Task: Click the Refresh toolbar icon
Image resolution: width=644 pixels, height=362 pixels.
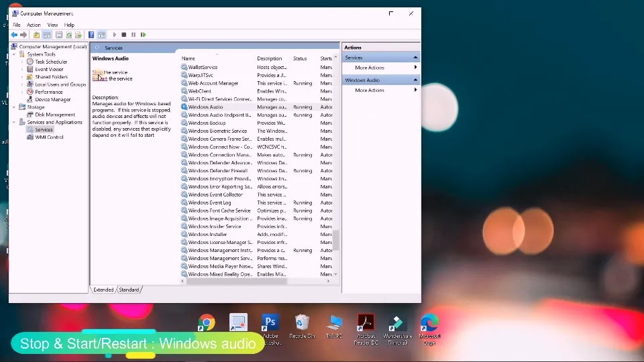Action: tap(69, 35)
